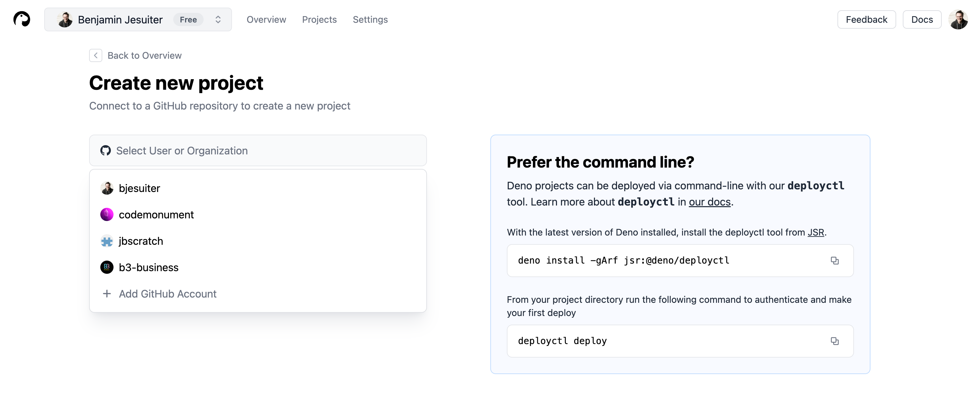Open the Select User or Organization dropdown

pyautogui.click(x=258, y=150)
